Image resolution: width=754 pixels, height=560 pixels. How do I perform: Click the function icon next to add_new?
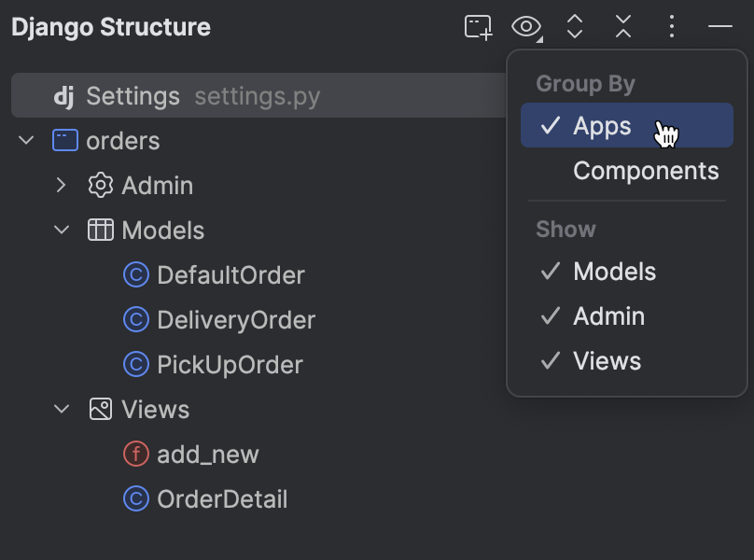click(134, 454)
